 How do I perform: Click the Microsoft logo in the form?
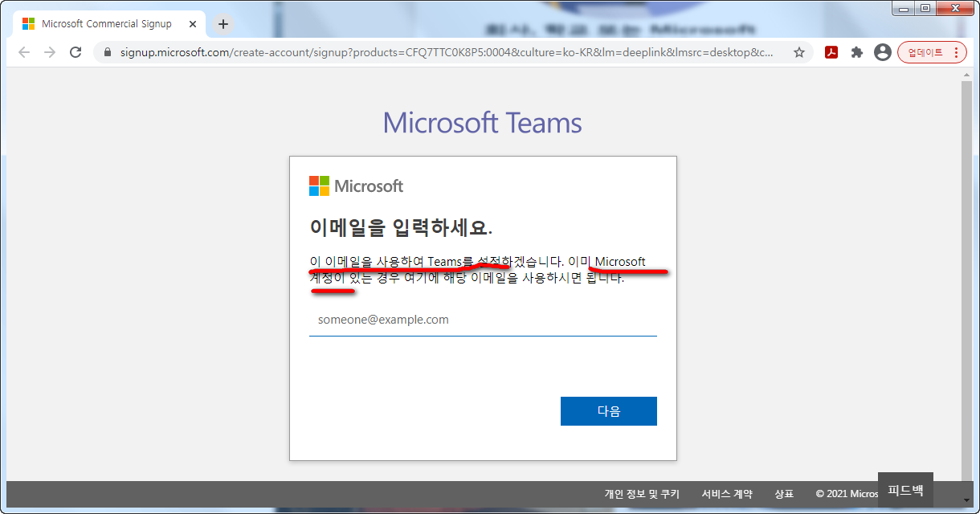click(x=356, y=186)
